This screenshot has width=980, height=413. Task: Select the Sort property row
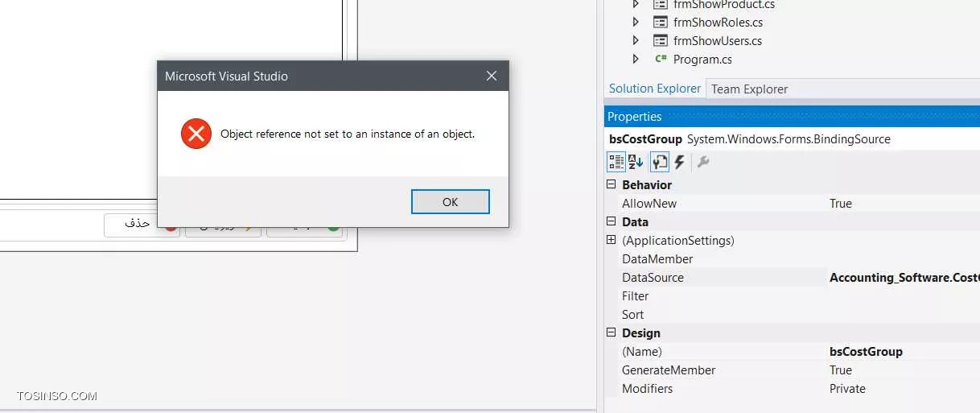[793, 315]
